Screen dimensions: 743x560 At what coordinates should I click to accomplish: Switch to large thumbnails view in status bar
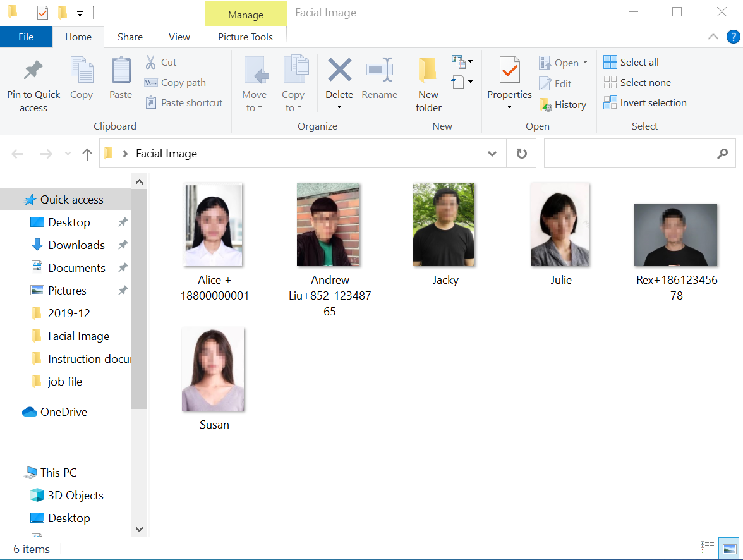[x=730, y=548]
